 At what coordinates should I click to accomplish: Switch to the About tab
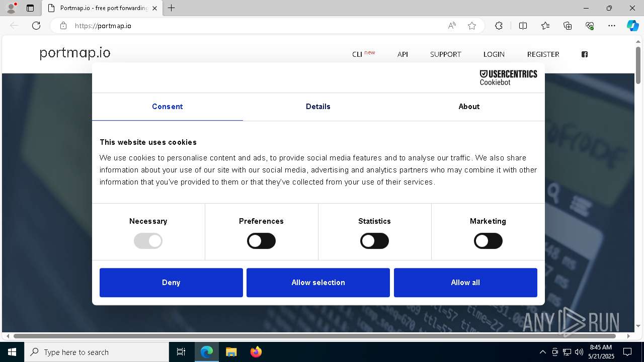(469, 107)
